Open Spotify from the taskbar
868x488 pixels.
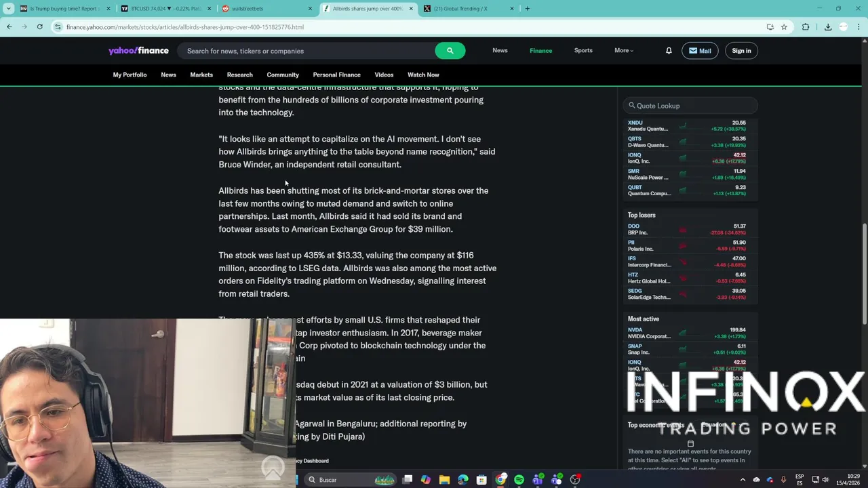tap(519, 480)
